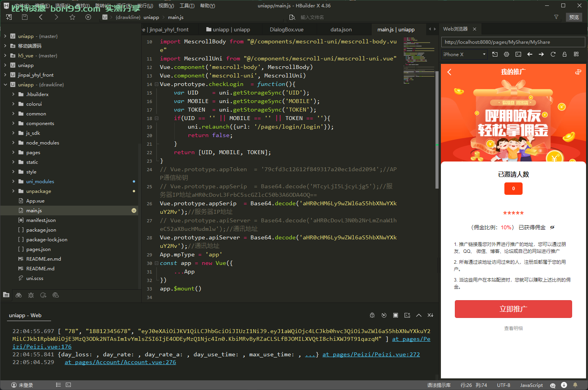Image resolution: width=588 pixels, height=390 pixels.
Task: Click the 预览 preview button
Action: 574,17
